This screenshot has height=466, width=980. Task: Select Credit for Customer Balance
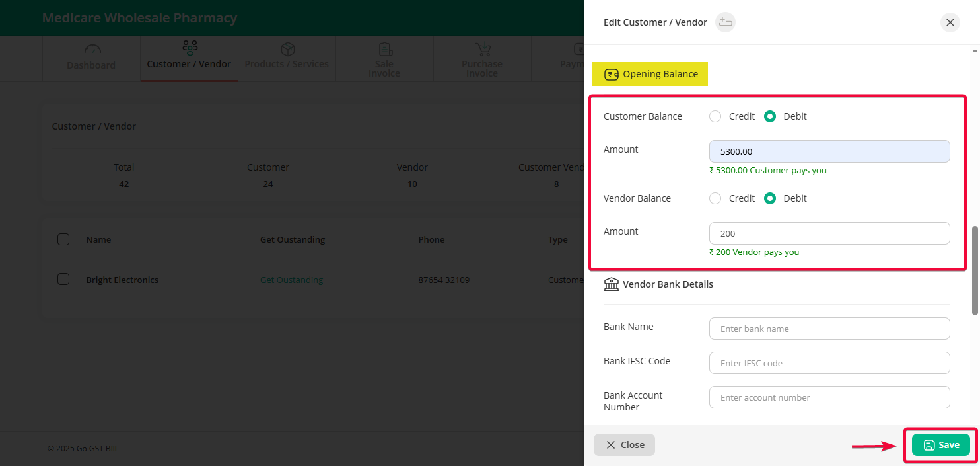(715, 116)
